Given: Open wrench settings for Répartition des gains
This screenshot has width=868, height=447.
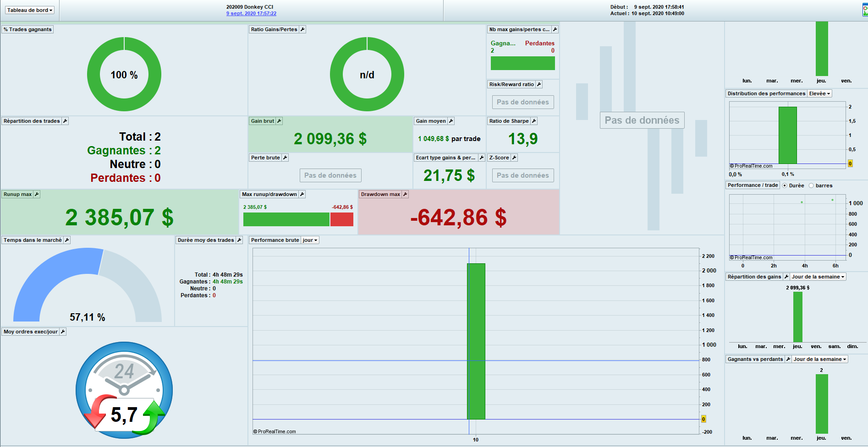Looking at the screenshot, I should 786,277.
